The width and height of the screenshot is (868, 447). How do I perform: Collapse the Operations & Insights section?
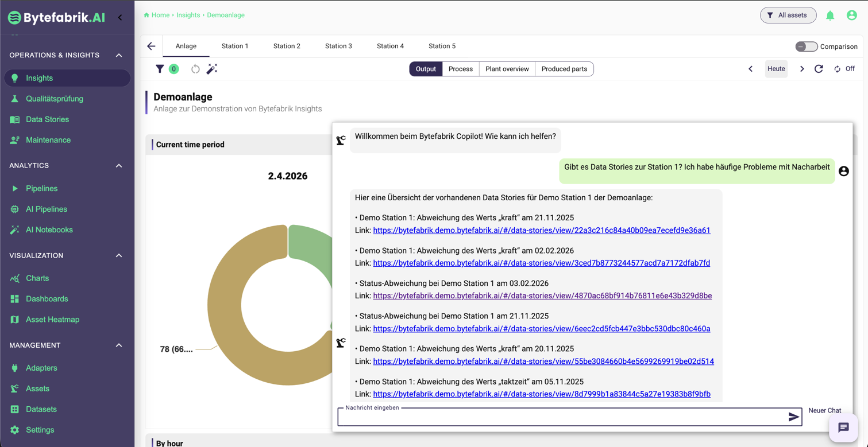coord(119,55)
